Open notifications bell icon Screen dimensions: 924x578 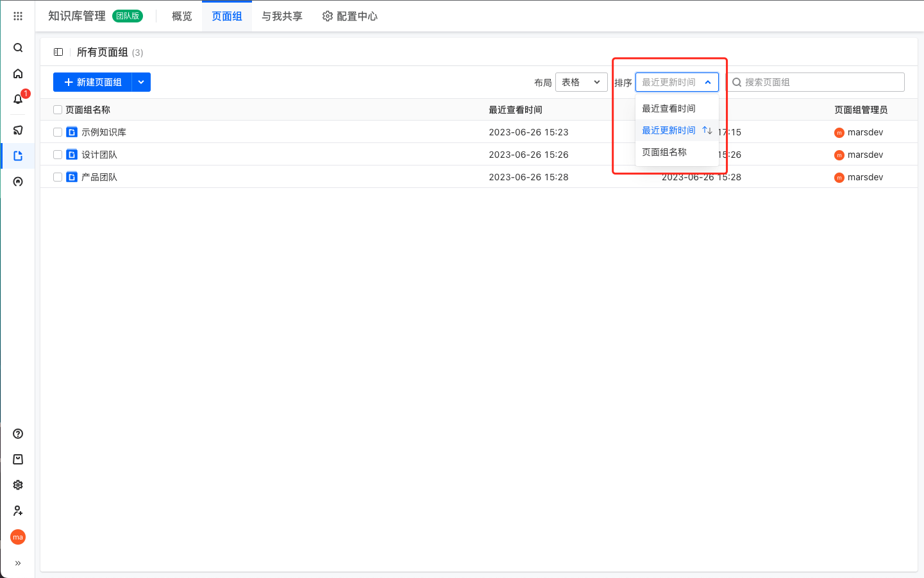[18, 99]
